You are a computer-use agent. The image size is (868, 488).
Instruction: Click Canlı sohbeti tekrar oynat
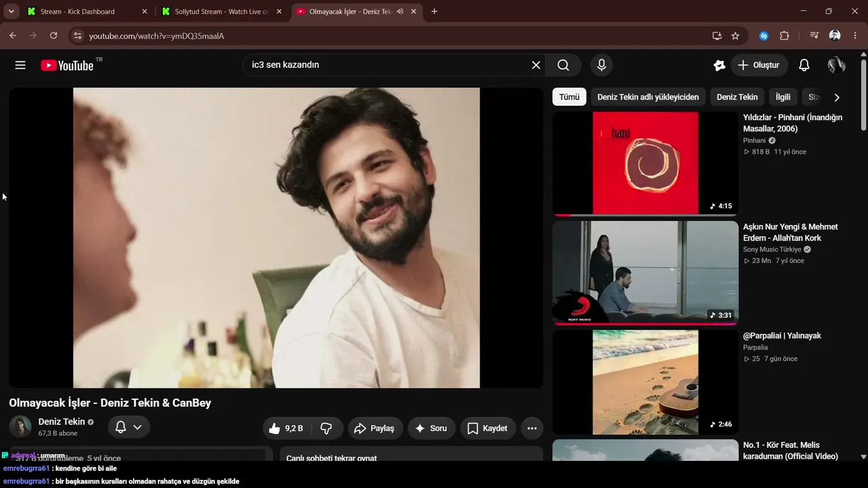[332, 458]
